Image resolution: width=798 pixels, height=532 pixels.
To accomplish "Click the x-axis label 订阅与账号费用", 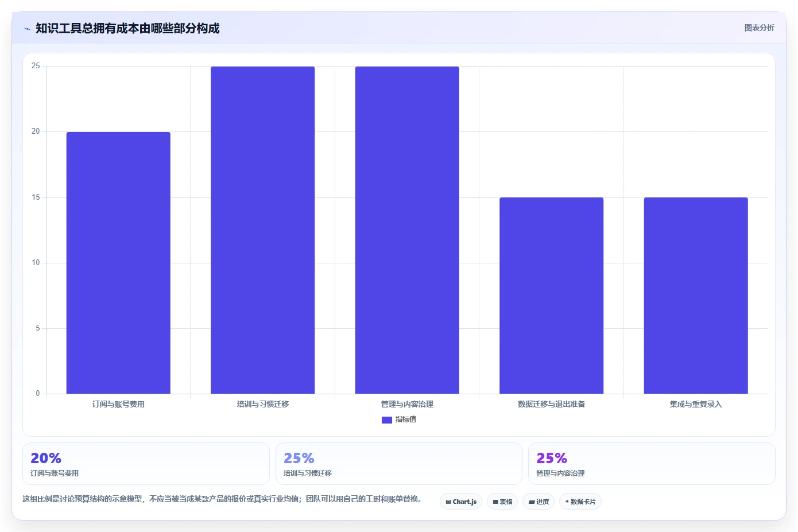I will click(118, 404).
